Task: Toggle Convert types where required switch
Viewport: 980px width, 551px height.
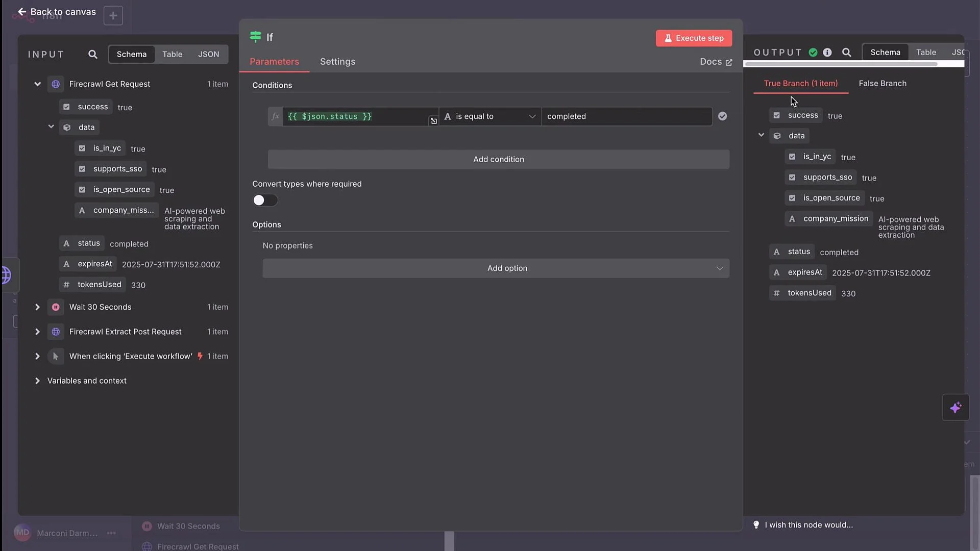Action: (265, 201)
